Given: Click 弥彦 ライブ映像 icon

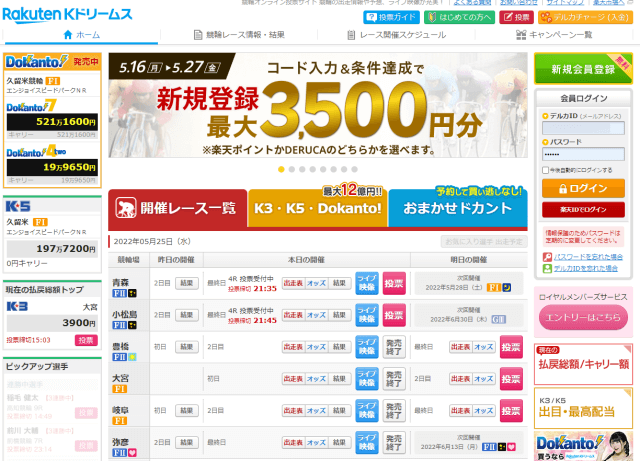Looking at the screenshot, I should 367,442.
